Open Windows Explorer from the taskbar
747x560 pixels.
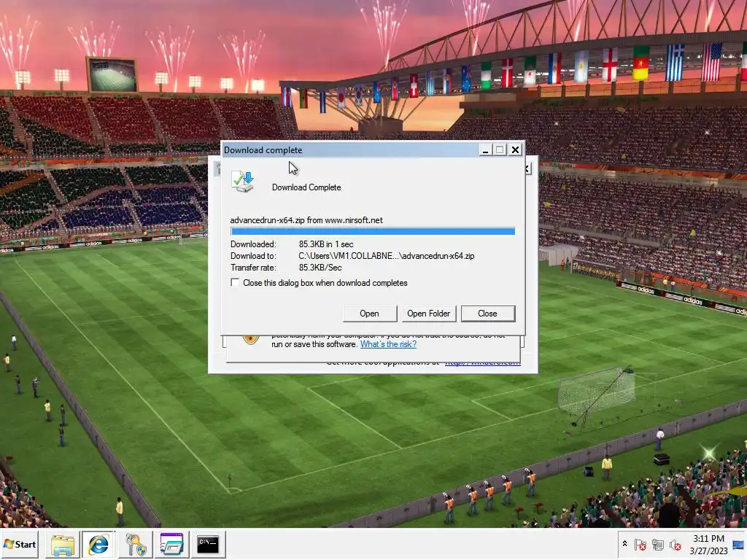click(x=63, y=545)
